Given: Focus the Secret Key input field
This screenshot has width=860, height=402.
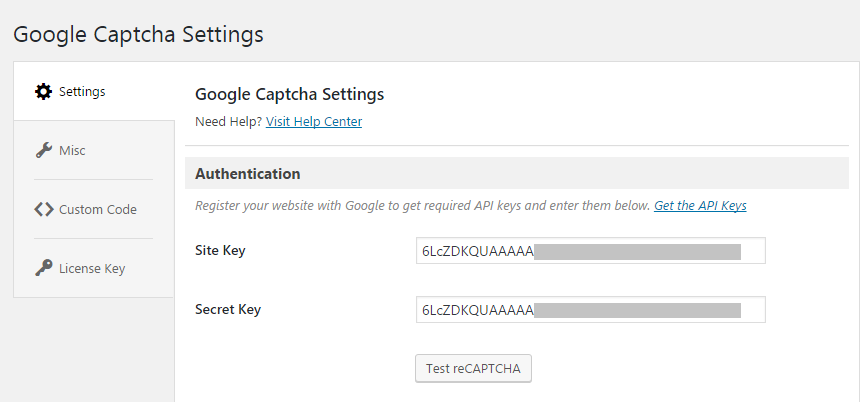Looking at the screenshot, I should (591, 310).
